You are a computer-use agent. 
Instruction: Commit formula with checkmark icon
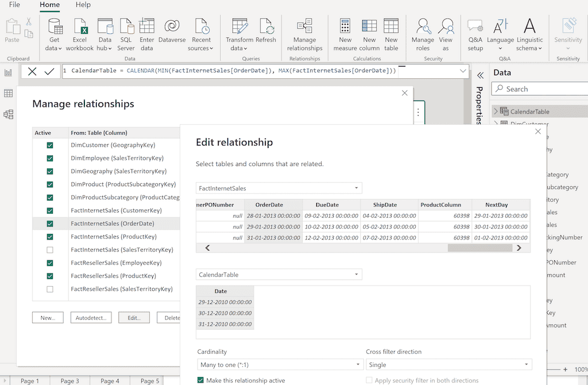[49, 71]
